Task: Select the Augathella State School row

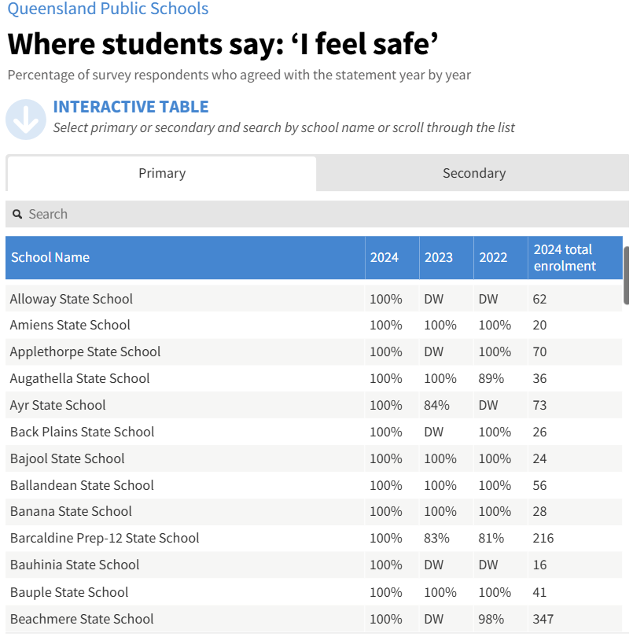Action: [x=79, y=378]
